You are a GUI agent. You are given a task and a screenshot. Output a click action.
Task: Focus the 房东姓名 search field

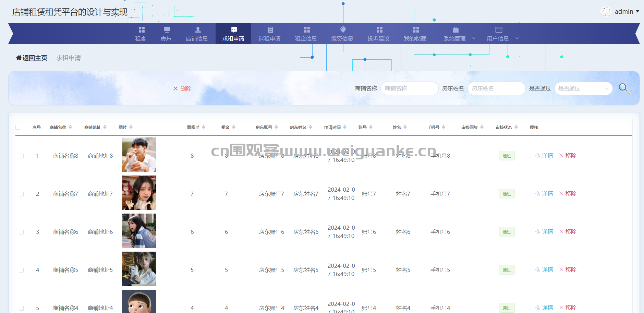point(496,88)
